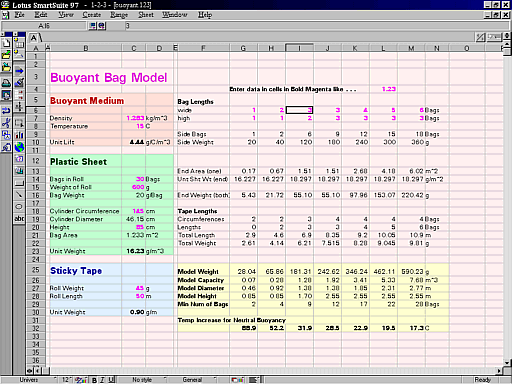
Task: Select row header 12
Action: coord(36,161)
